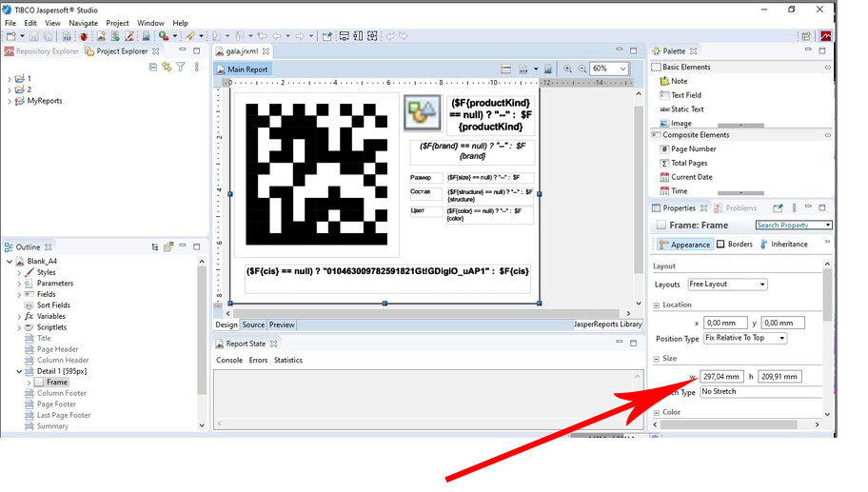868x492 pixels.
Task: Switch to the Problems tab
Action: (735, 208)
